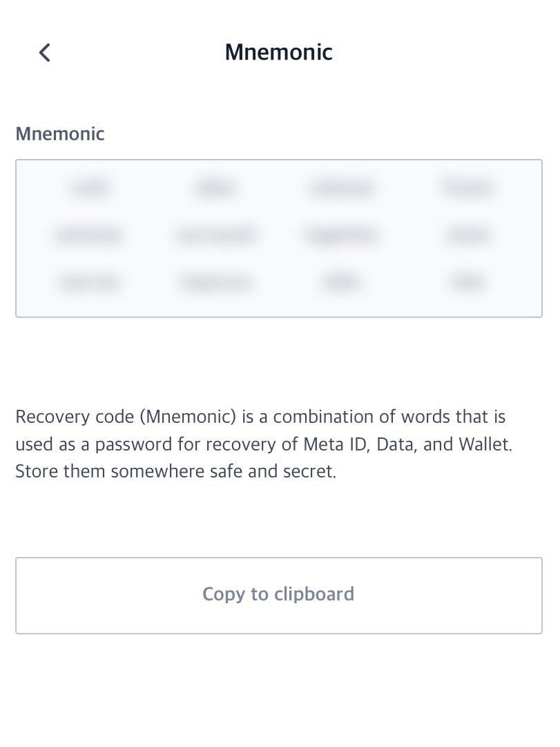
Task: Select the second word of the middle row
Action: [x=215, y=235]
